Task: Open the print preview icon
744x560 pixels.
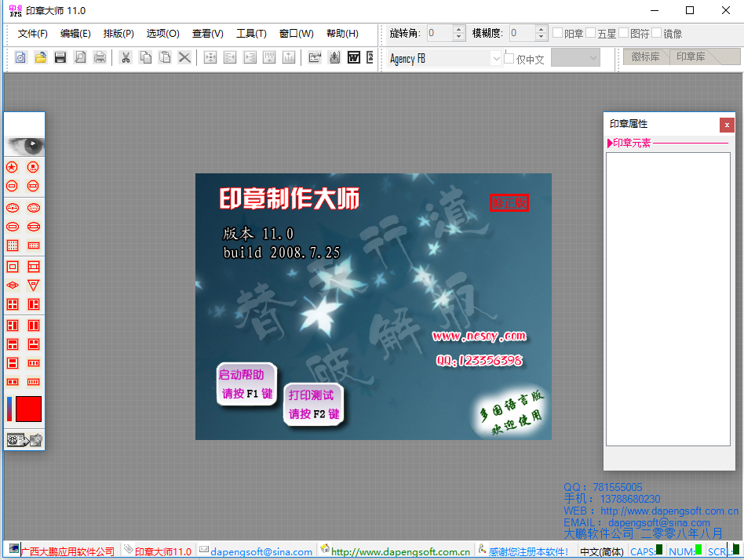Action: [81, 57]
